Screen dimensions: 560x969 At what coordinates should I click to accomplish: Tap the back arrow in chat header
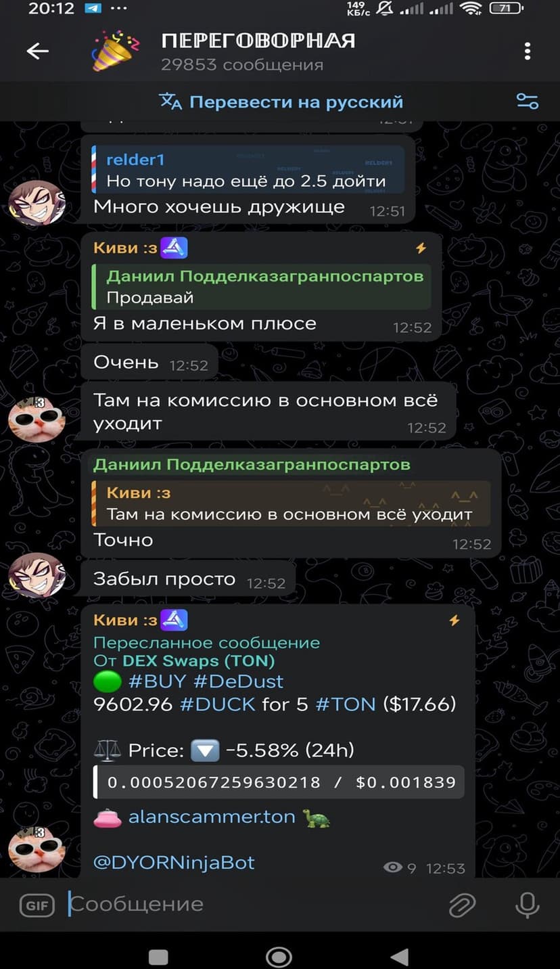[x=37, y=51]
